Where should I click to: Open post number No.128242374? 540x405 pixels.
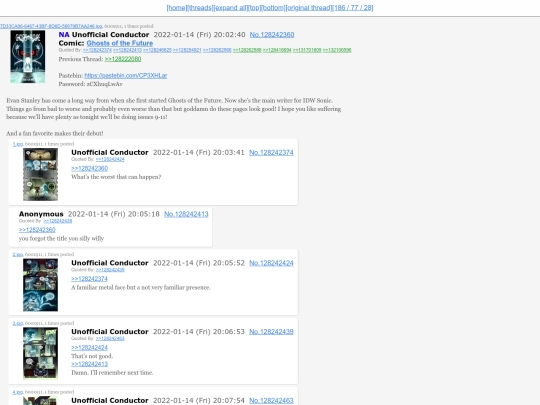[271, 153]
